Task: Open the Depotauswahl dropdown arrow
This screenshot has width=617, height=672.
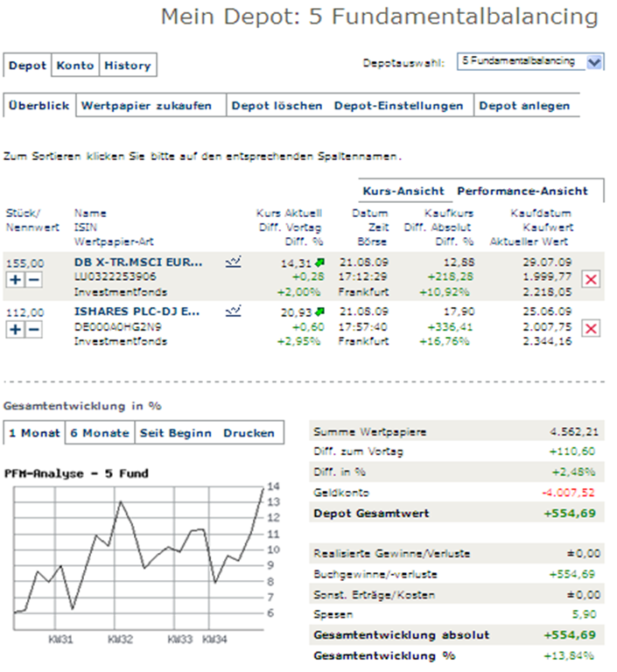Action: 594,62
